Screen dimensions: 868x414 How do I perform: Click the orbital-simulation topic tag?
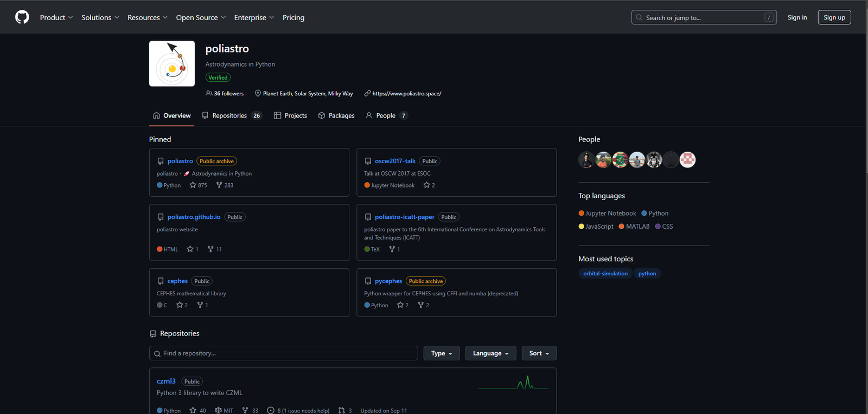(x=605, y=274)
